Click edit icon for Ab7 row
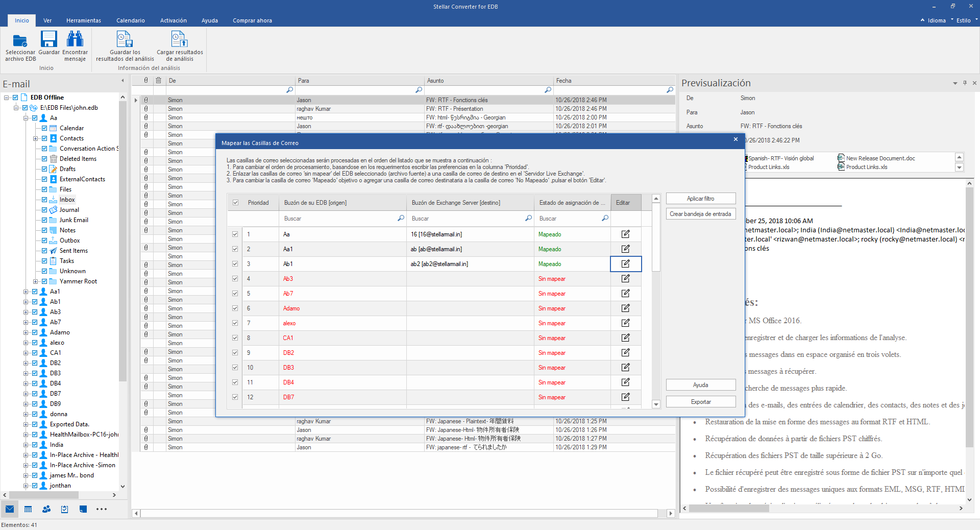Screen dimensions: 980x530 [x=625, y=294]
